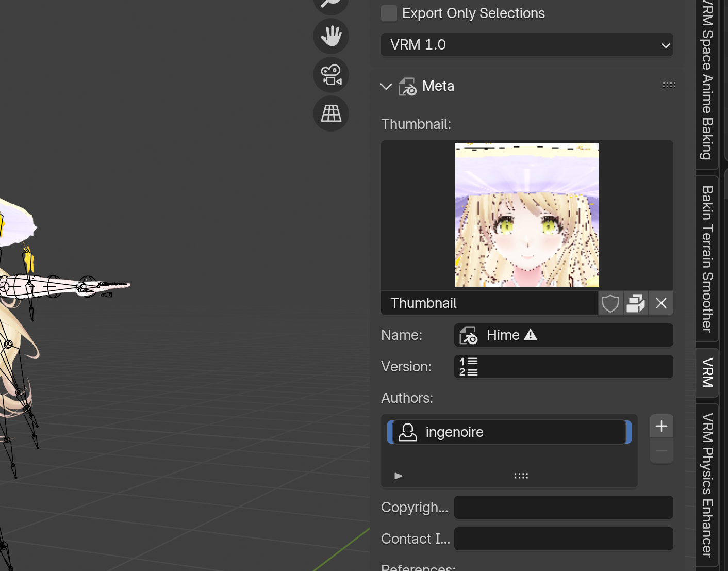Click the Copyright input field
Screen dimensions: 728x571
click(564, 508)
